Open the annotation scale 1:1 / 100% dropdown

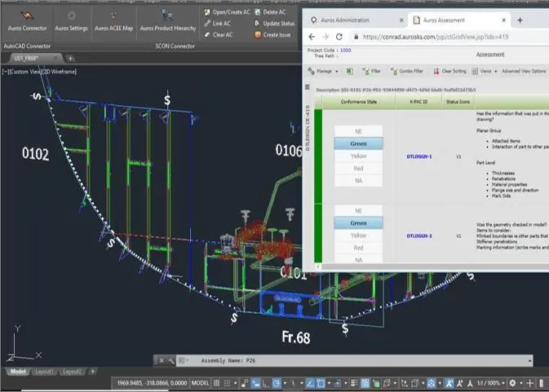(x=491, y=383)
